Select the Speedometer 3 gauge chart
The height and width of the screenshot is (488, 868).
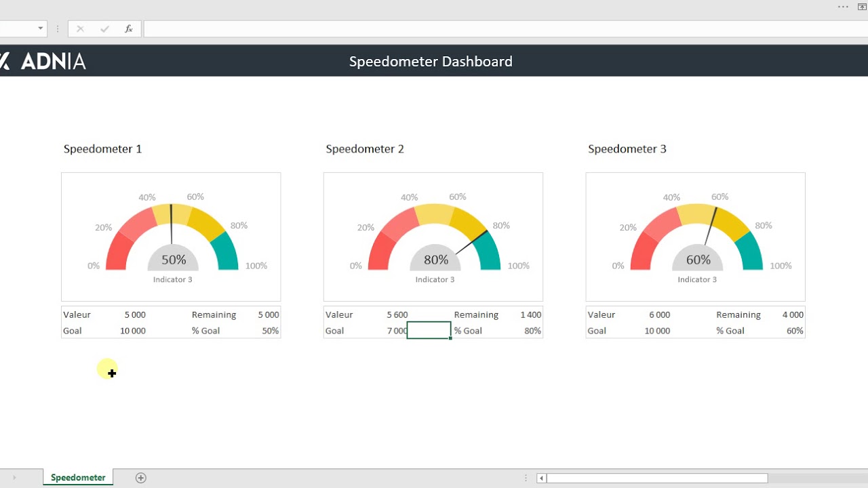[x=696, y=237]
